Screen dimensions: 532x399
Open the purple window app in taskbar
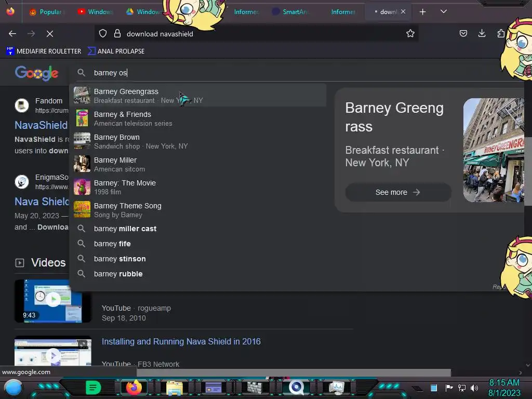coord(214,388)
